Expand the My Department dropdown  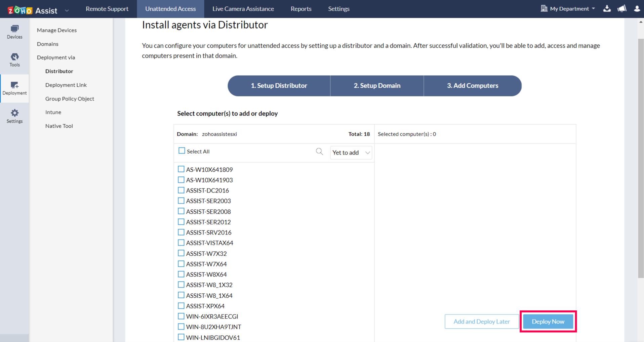568,9
